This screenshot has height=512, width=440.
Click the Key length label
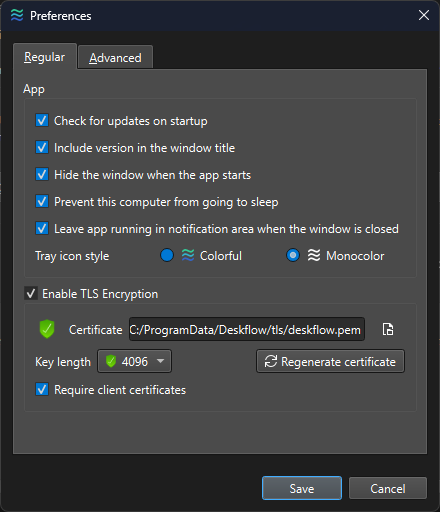(63, 362)
